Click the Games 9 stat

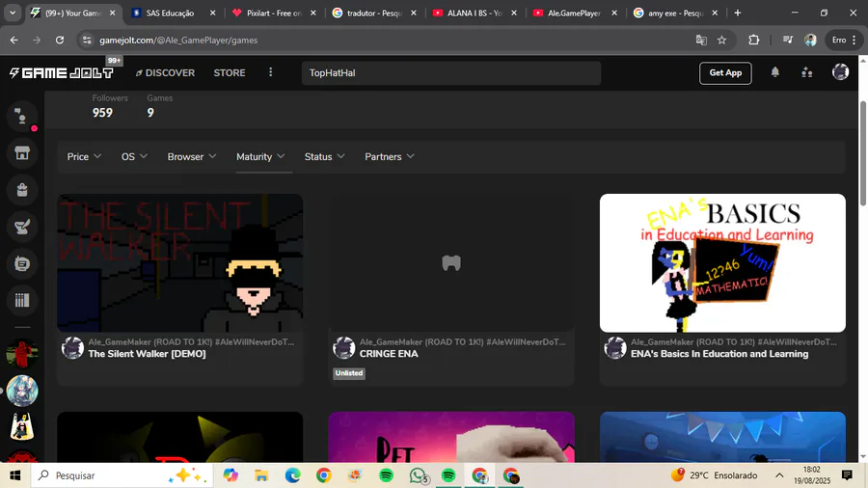click(x=159, y=106)
